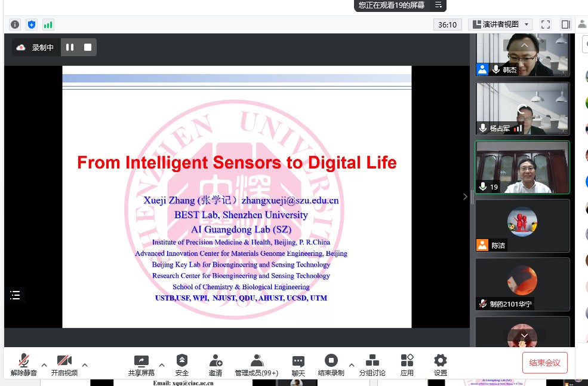Open the Chat (聊天) panel

(298, 364)
